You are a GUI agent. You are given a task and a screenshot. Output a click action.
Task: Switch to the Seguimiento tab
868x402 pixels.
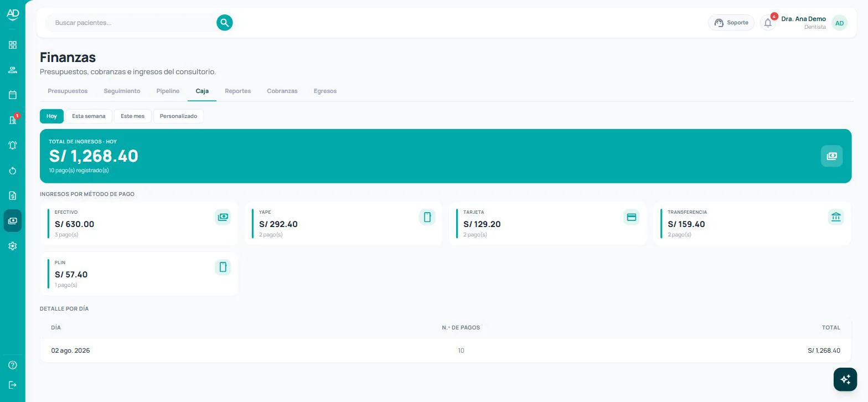pos(122,91)
